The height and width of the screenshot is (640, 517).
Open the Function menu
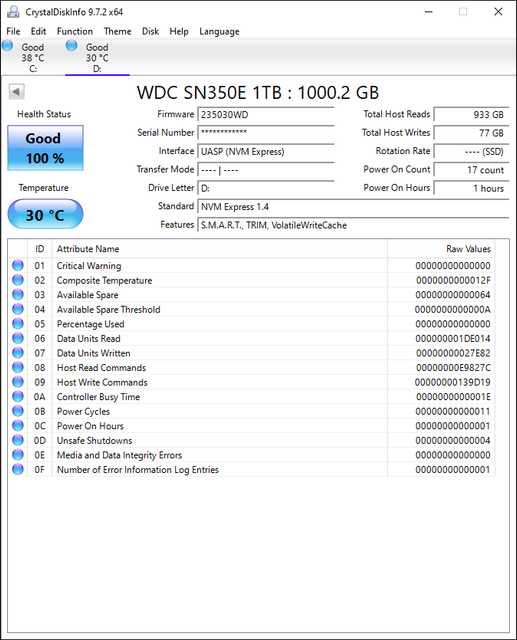tap(75, 31)
